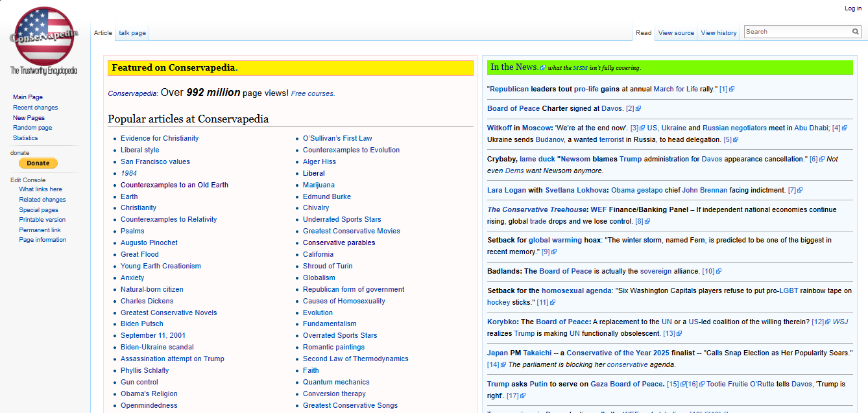Image resolution: width=868 pixels, height=413 pixels.
Task: Click external link icon after citation [9]
Action: [x=554, y=252]
